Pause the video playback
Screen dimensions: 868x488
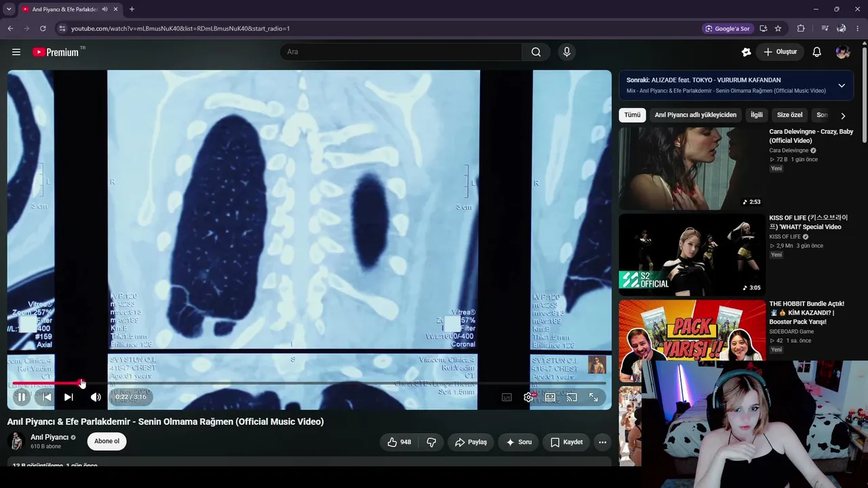coord(22,397)
